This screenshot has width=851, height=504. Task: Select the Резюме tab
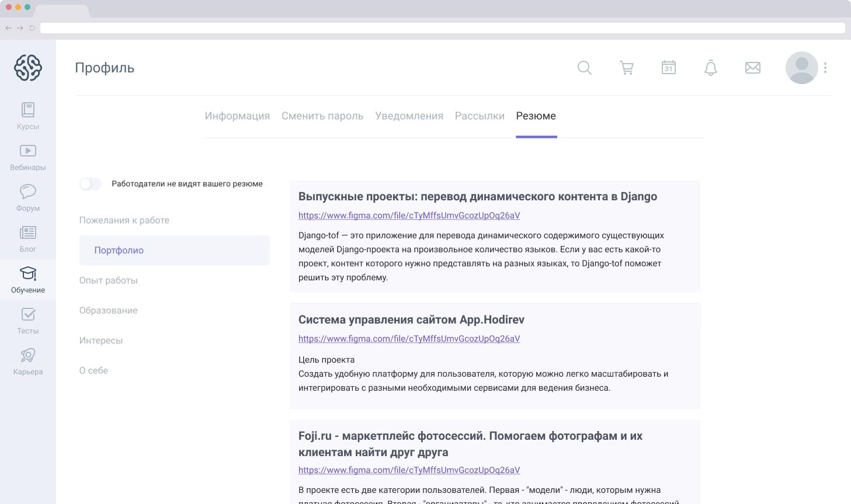(x=536, y=116)
